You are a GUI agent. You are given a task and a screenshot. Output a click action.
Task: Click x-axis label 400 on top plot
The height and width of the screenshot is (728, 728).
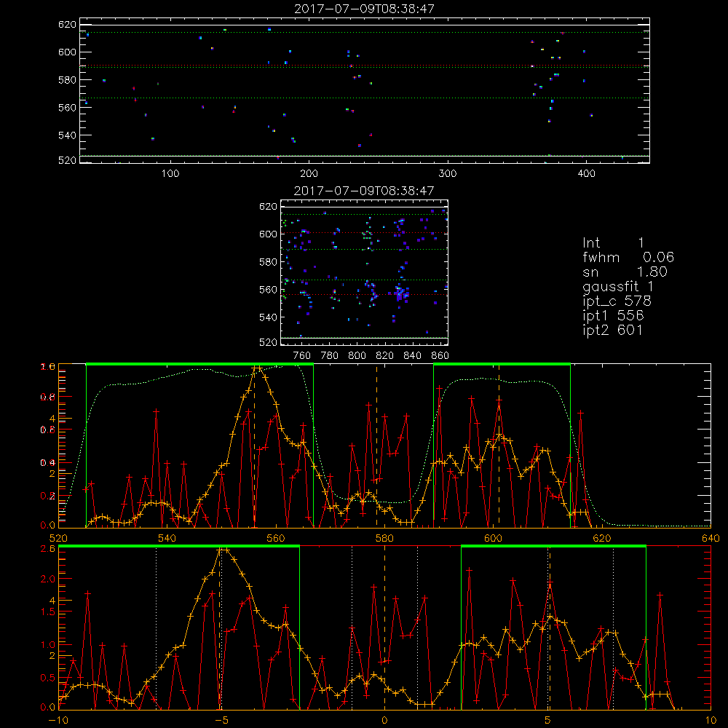pos(586,174)
